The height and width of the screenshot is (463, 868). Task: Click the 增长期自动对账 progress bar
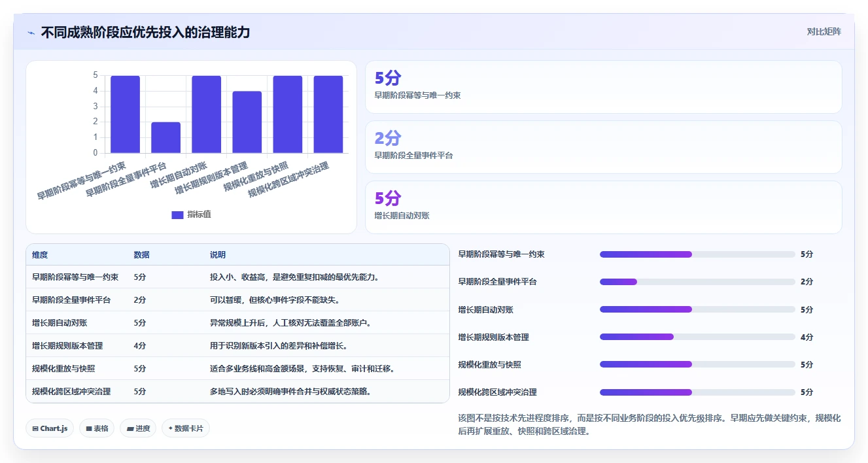click(x=697, y=309)
